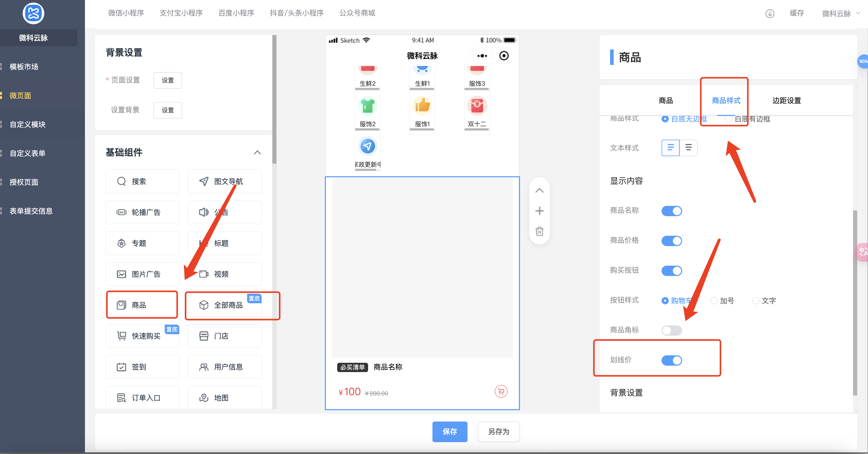This screenshot has width=868, height=454.
Task: Open 支付宝小程序 top menu
Action: (181, 13)
